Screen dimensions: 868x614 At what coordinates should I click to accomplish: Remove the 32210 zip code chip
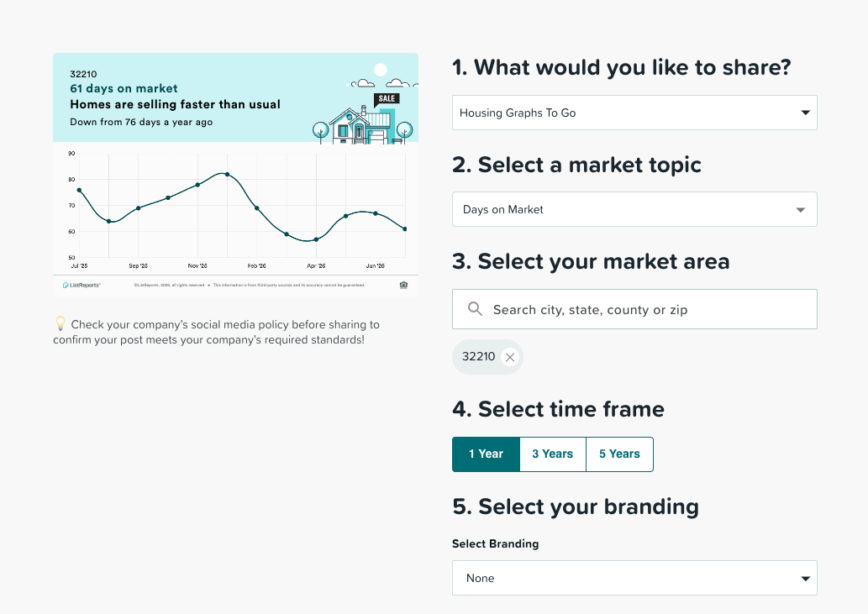point(510,357)
